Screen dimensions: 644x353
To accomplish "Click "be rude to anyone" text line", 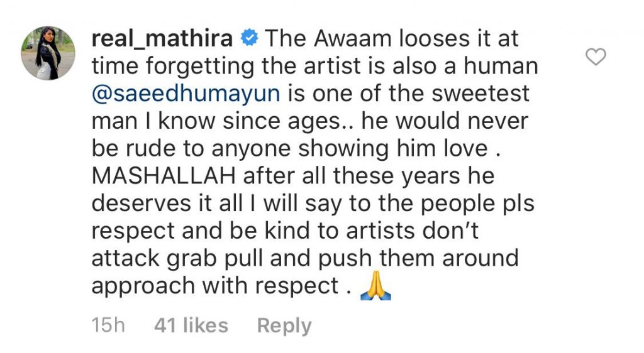I will [x=296, y=148].
